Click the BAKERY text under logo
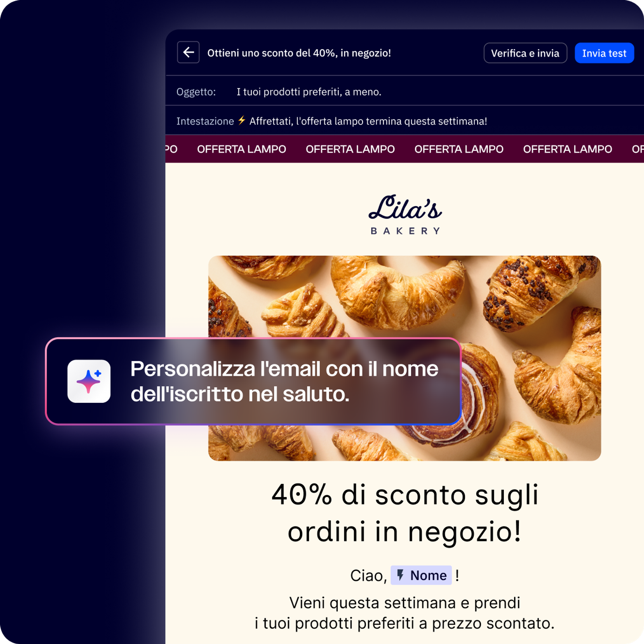 coord(405,231)
